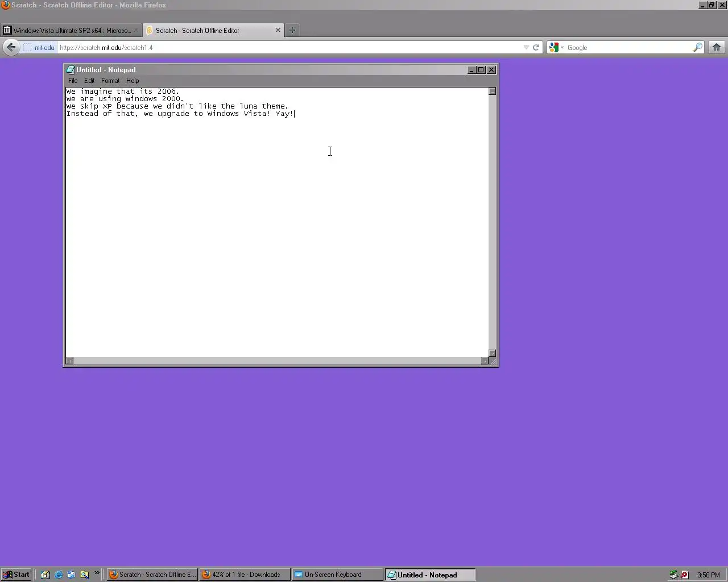Expand the quick launch overflow chevron

97,573
